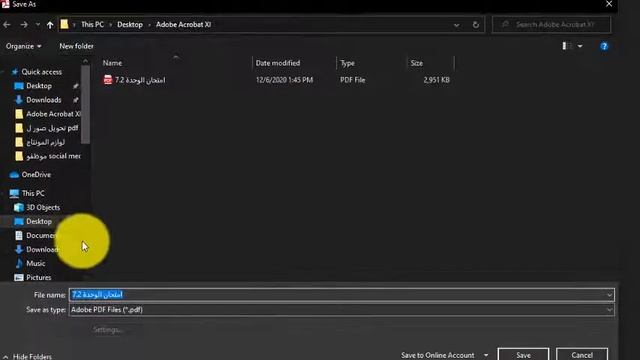Image resolution: width=640 pixels, height=360 pixels.
Task: Open 'social med' folder in sidebar
Action: (53, 156)
